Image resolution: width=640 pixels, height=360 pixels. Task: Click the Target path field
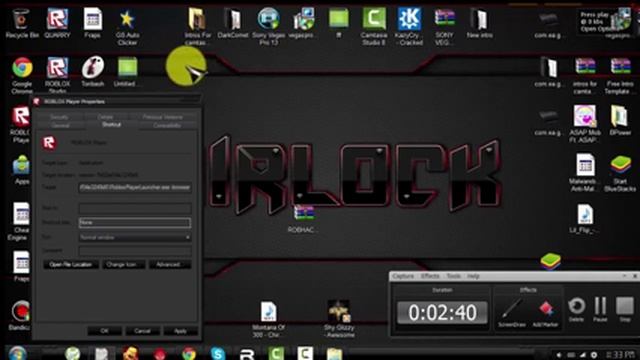click(x=135, y=187)
